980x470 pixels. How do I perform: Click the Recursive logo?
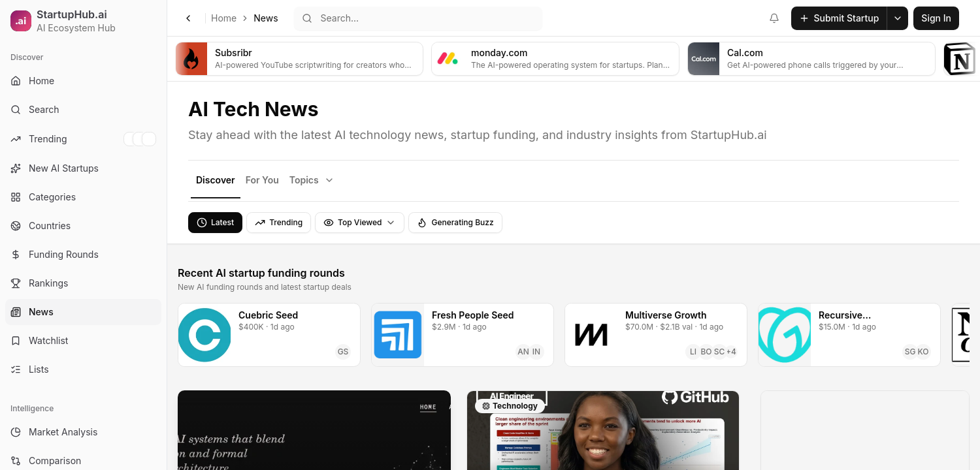[785, 335]
